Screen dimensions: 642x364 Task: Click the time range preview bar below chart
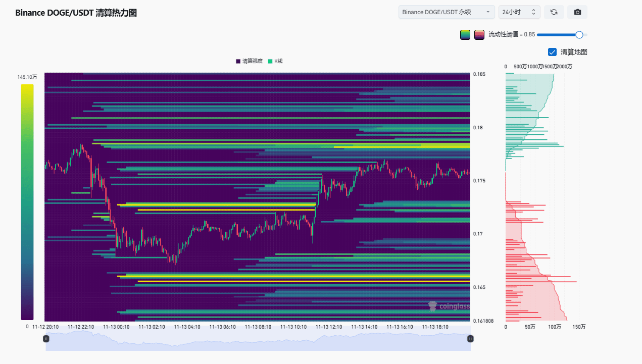pyautogui.click(x=258, y=341)
